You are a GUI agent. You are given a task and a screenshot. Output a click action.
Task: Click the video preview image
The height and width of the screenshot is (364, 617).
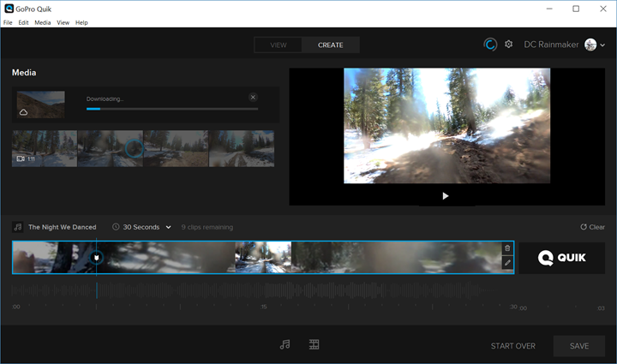pyautogui.click(x=447, y=126)
